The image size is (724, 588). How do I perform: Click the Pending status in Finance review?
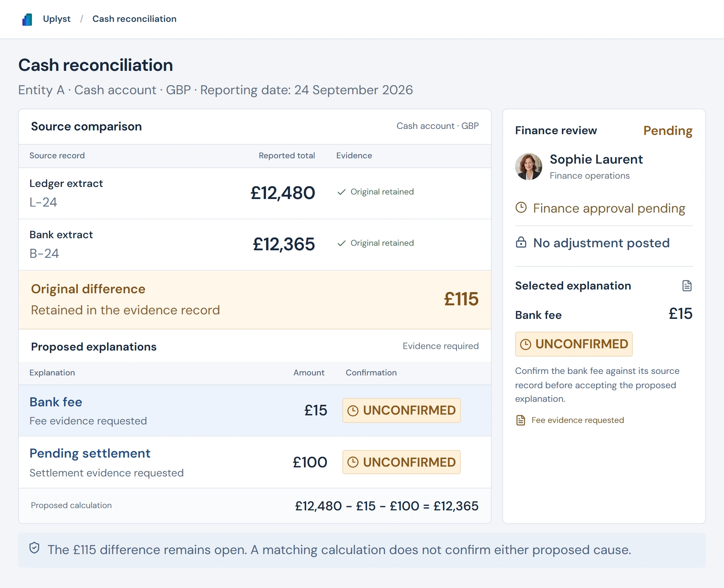point(668,131)
